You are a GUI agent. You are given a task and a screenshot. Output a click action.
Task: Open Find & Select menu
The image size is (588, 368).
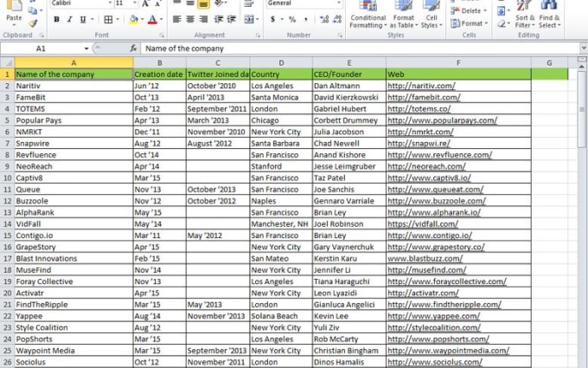pyautogui.click(x=549, y=15)
